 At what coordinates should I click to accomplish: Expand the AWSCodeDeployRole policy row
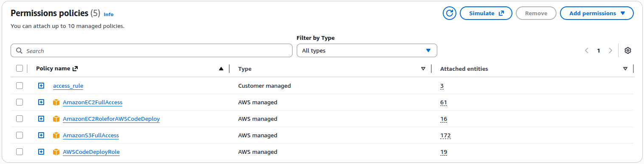tap(41, 152)
